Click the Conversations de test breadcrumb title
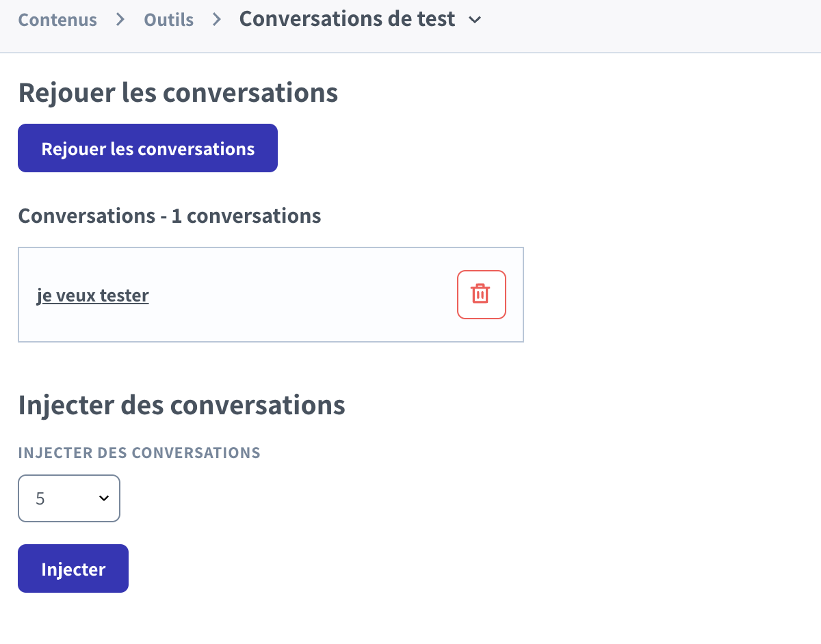Image resolution: width=821 pixels, height=644 pixels. 347,19
